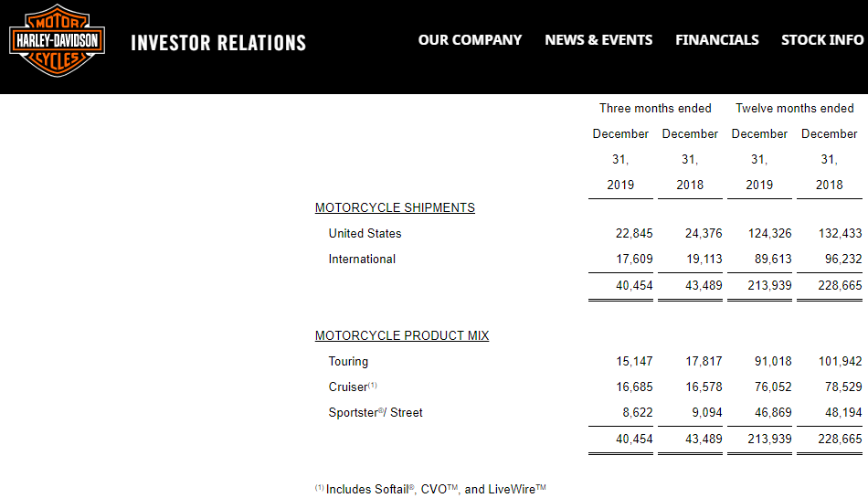Click the International twelve-month 2019 value 89,613
The height and width of the screenshot is (498, 868).
pos(773,259)
